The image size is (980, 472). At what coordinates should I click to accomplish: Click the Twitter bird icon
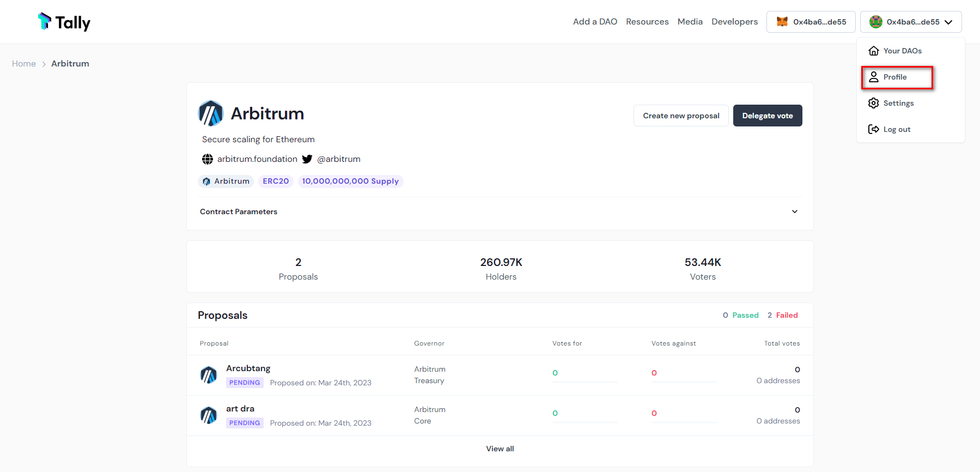click(x=307, y=159)
